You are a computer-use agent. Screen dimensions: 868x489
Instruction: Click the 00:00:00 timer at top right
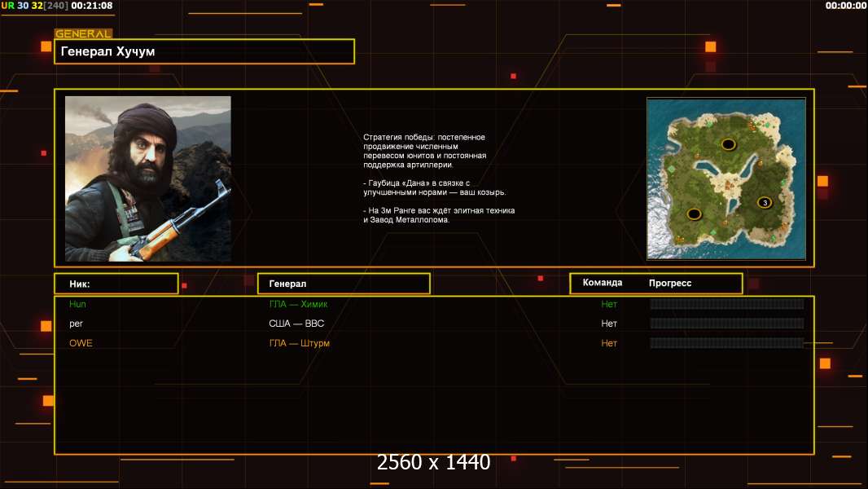coord(845,6)
